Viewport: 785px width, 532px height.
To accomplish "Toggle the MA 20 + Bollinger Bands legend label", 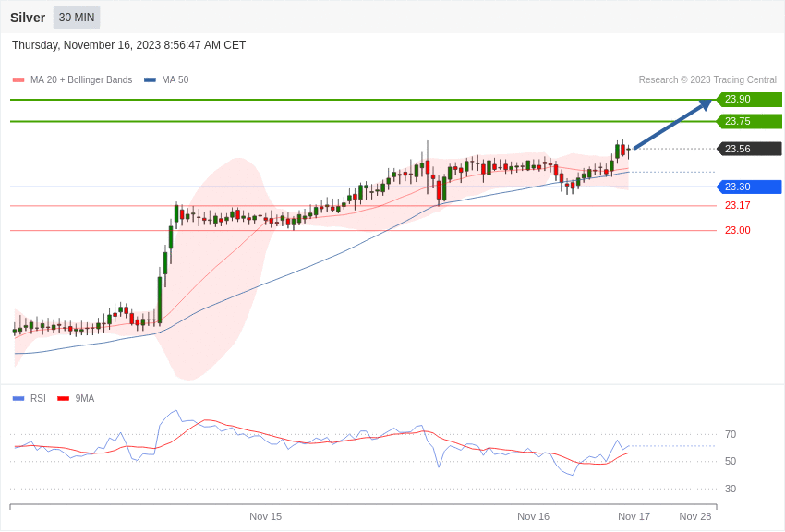I will point(81,80).
